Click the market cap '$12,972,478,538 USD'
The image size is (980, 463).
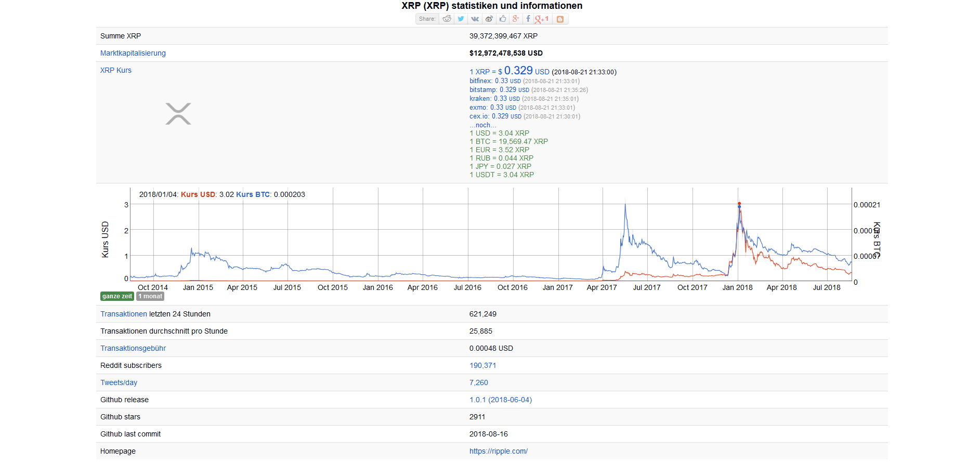pyautogui.click(x=506, y=53)
